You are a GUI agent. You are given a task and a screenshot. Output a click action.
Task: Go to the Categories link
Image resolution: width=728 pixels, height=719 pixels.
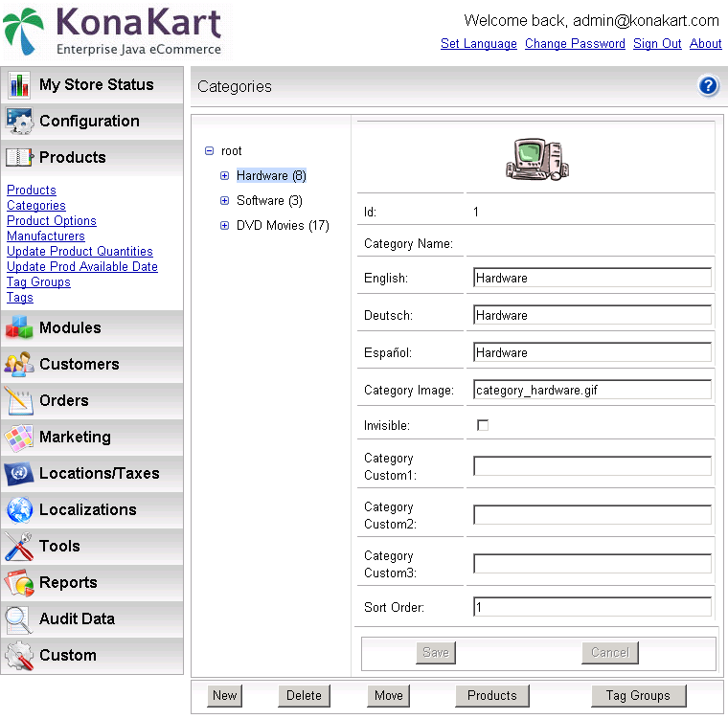point(36,205)
